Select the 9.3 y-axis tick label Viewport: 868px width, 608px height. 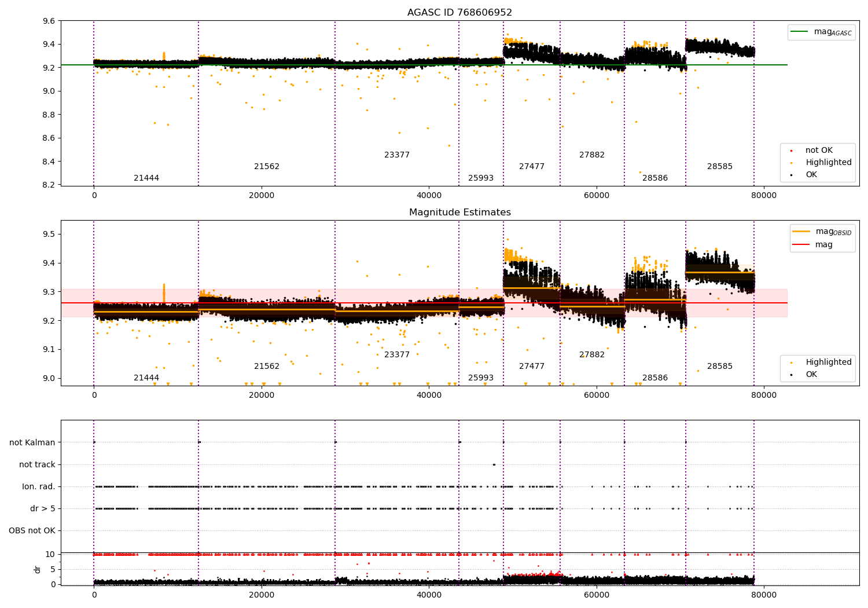coord(49,292)
